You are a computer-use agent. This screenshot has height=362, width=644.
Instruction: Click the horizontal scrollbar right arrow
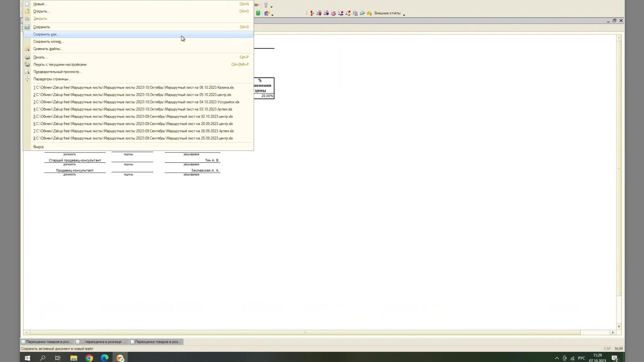click(613, 332)
